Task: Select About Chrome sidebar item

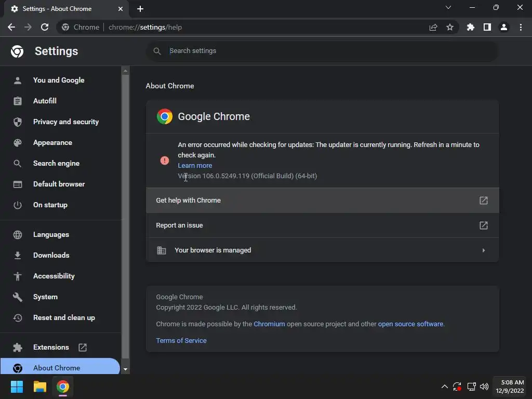Action: coord(60,366)
